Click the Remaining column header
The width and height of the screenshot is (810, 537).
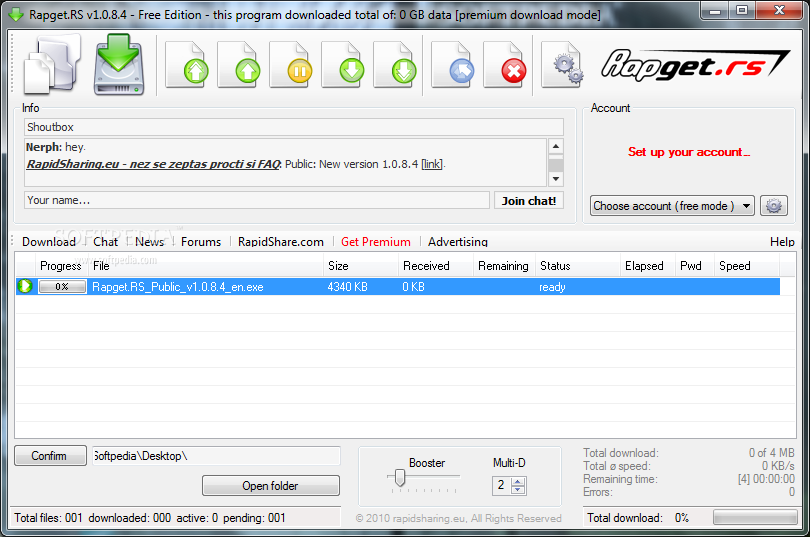coord(504,266)
